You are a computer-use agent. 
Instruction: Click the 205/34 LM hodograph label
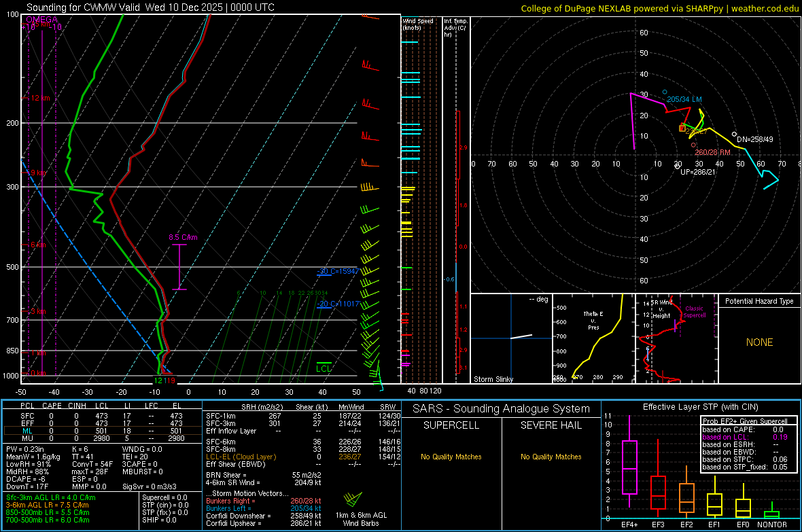click(684, 99)
